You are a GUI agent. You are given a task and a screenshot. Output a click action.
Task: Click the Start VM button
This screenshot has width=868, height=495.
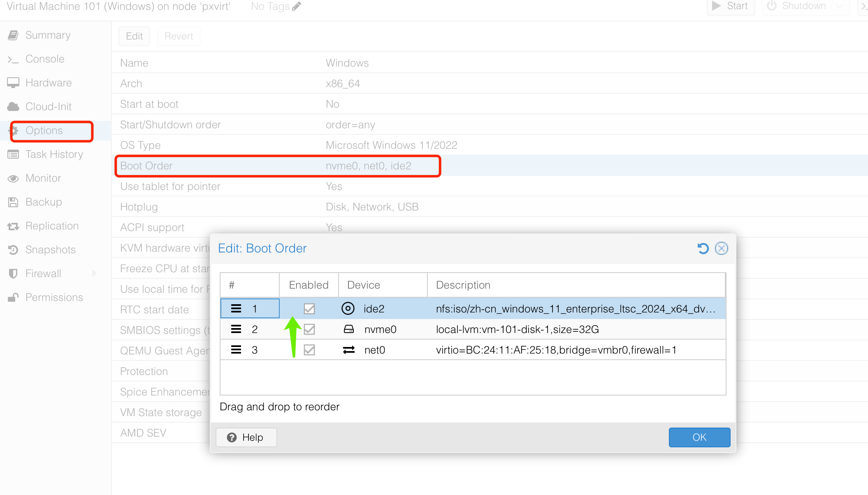(x=730, y=6)
